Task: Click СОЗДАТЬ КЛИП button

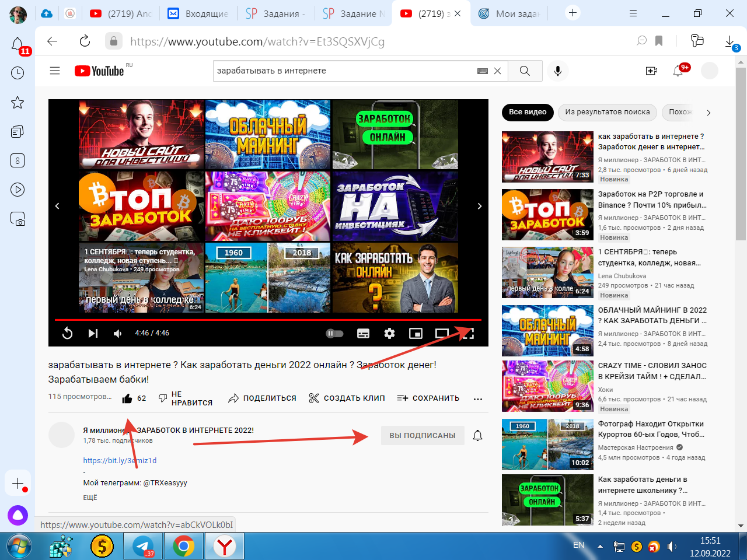Action: pyautogui.click(x=347, y=398)
